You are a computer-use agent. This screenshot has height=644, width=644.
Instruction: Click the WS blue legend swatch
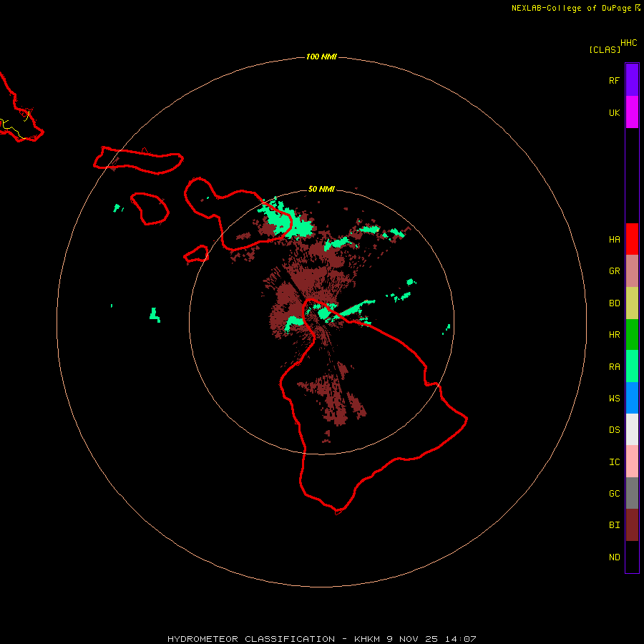[x=632, y=398]
